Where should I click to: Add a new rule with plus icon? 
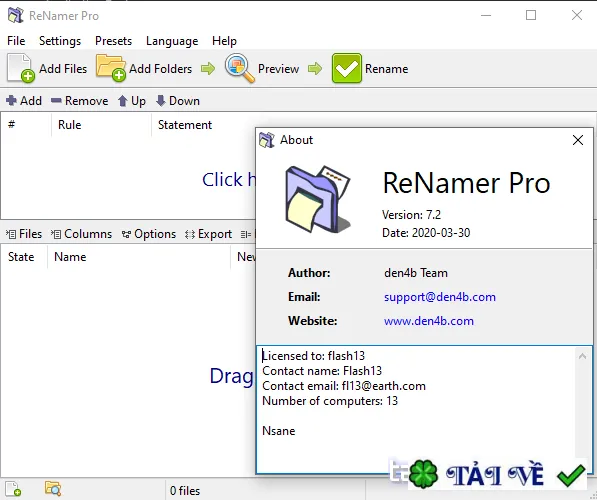24,101
